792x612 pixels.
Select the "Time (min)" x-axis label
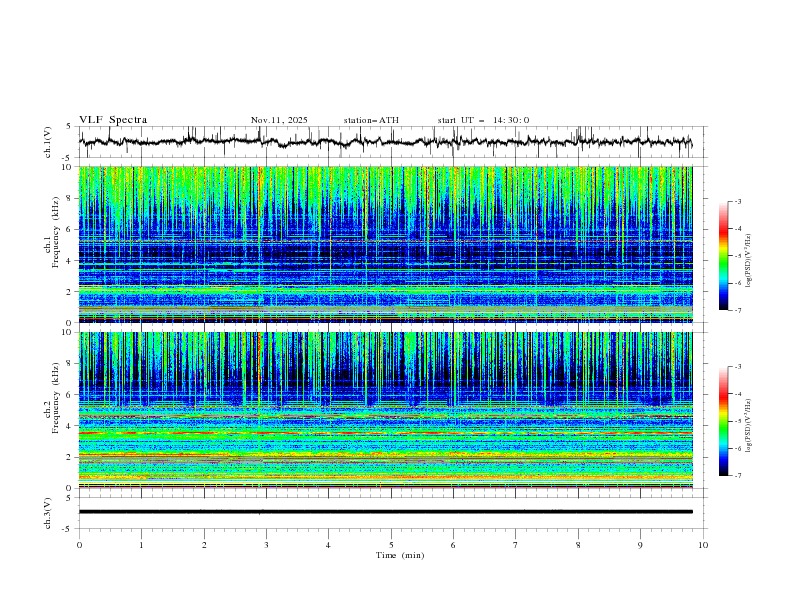point(400,555)
